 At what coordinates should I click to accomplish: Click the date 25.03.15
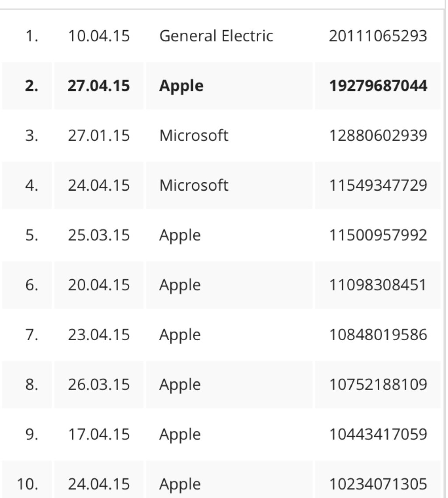(x=98, y=235)
